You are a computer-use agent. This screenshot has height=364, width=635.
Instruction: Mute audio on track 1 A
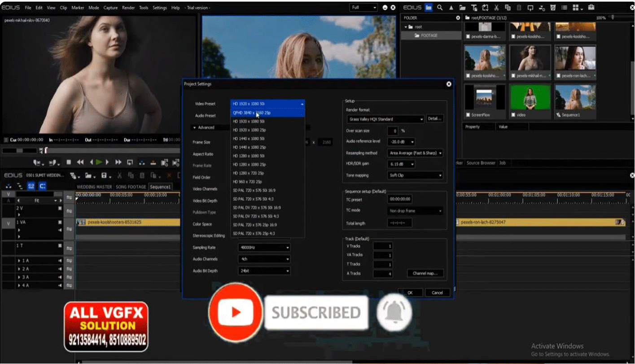click(x=60, y=261)
